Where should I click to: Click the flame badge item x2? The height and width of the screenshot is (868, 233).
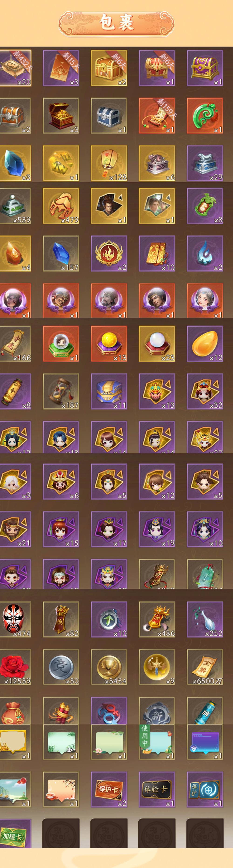(109, 253)
